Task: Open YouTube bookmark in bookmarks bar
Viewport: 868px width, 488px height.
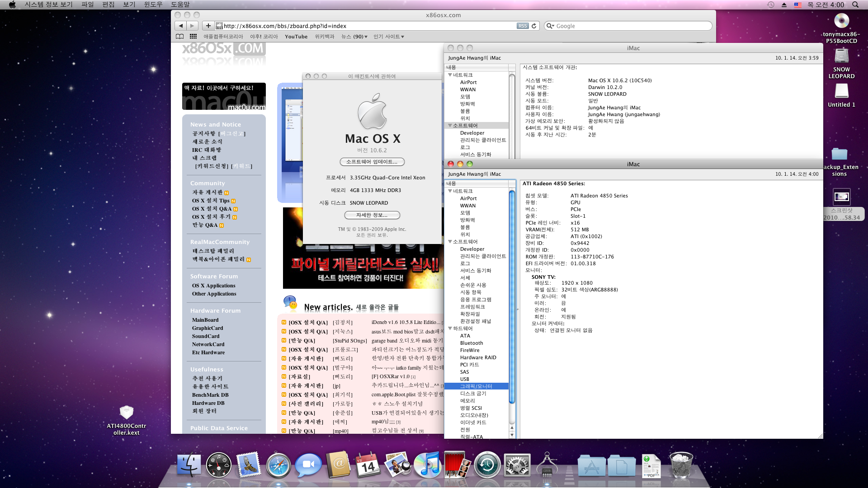Action: [296, 37]
